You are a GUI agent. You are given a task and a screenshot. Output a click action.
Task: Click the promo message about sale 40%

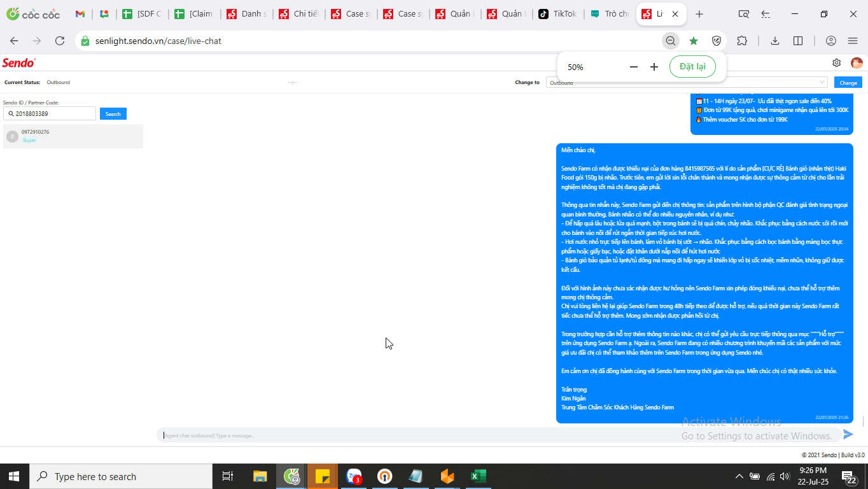(771, 113)
